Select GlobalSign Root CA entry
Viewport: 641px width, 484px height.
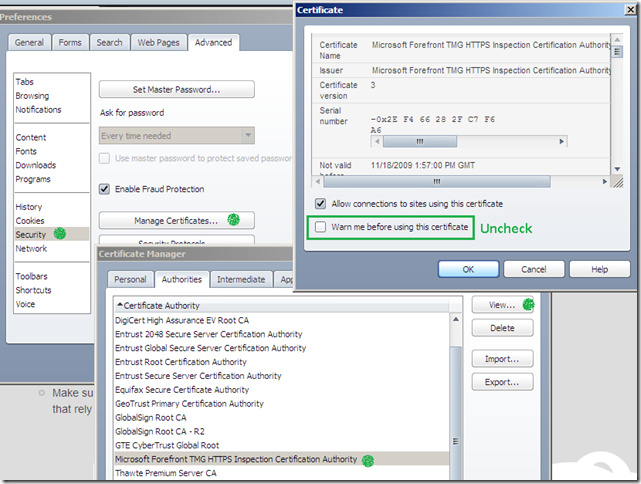click(281, 418)
